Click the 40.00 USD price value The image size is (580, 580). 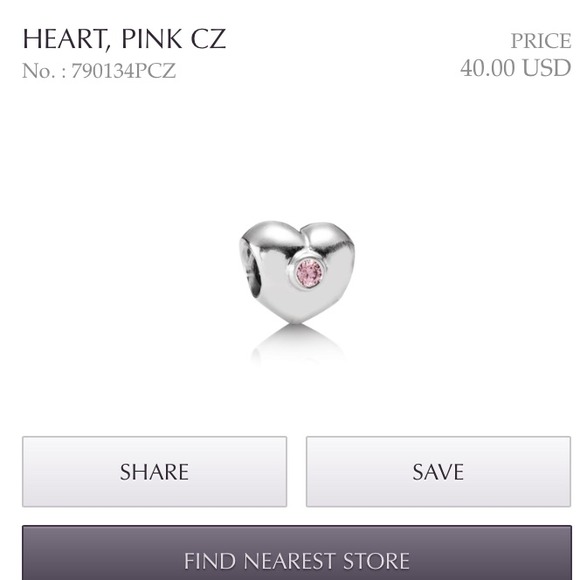point(516,68)
